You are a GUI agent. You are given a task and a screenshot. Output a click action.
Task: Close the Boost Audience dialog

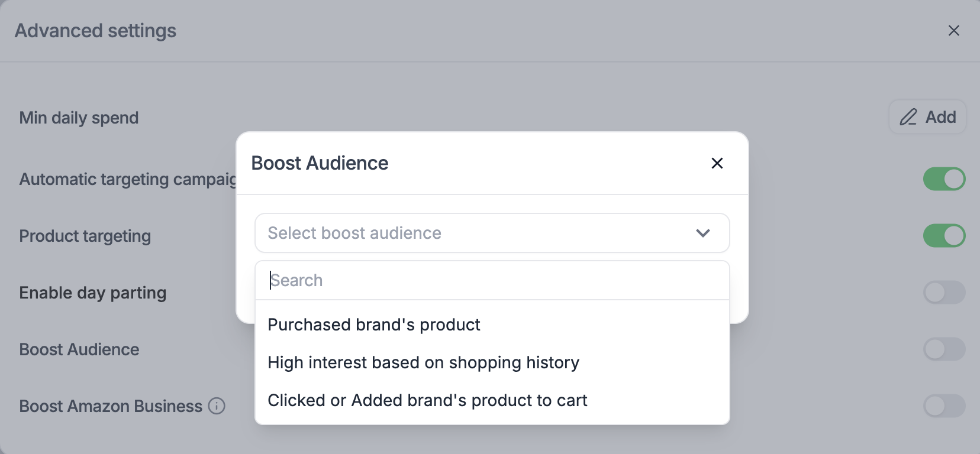(717, 163)
